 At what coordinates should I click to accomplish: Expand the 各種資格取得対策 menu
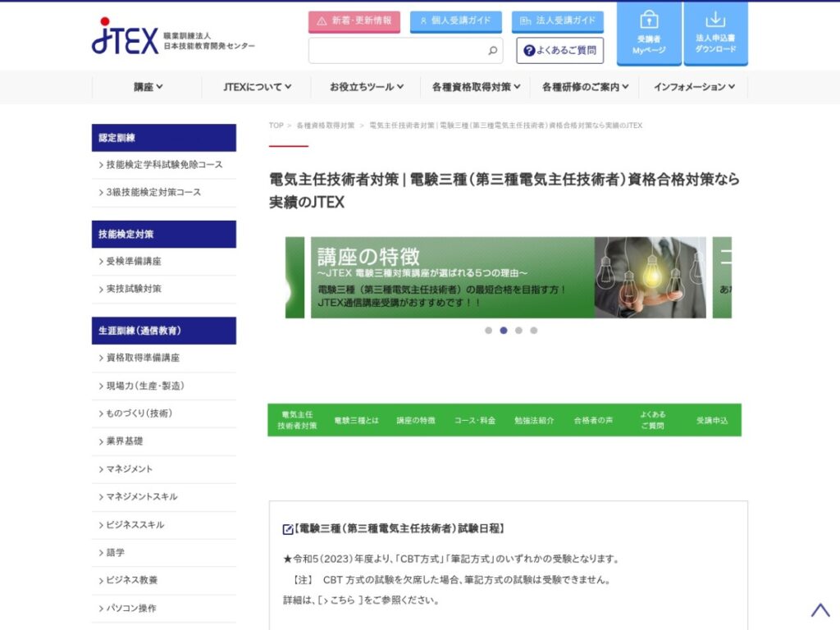(476, 87)
